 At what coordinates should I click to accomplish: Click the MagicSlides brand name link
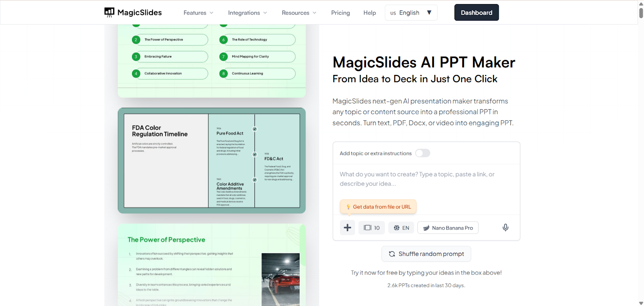coord(140,12)
